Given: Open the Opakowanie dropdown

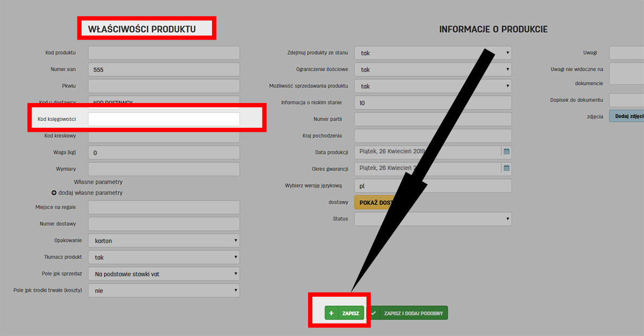Looking at the screenshot, I should [164, 241].
